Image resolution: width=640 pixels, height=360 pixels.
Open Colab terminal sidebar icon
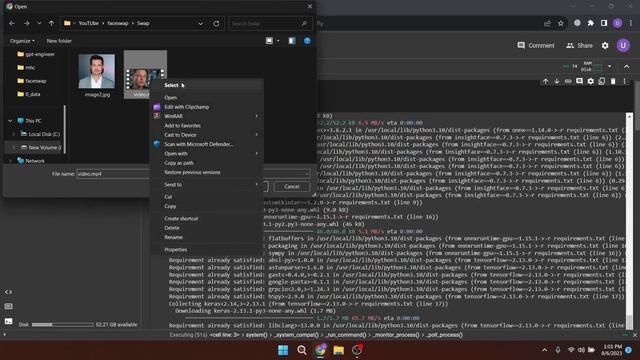click(8, 321)
